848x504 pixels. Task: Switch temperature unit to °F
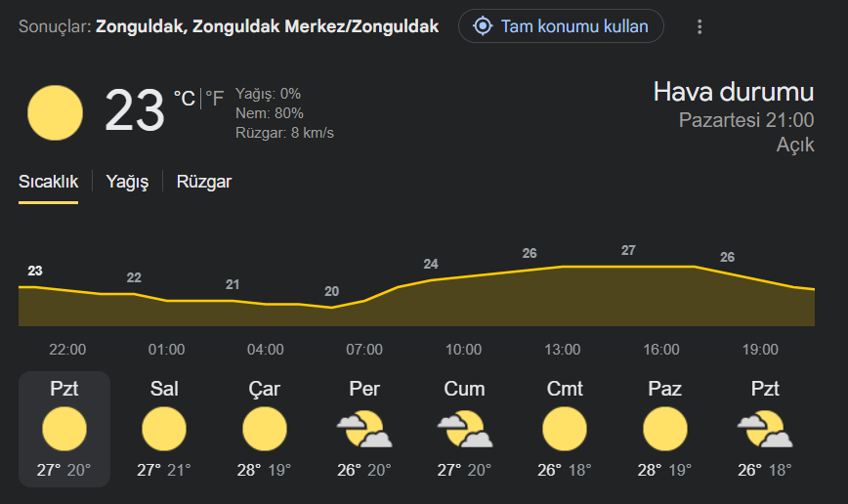click(214, 99)
